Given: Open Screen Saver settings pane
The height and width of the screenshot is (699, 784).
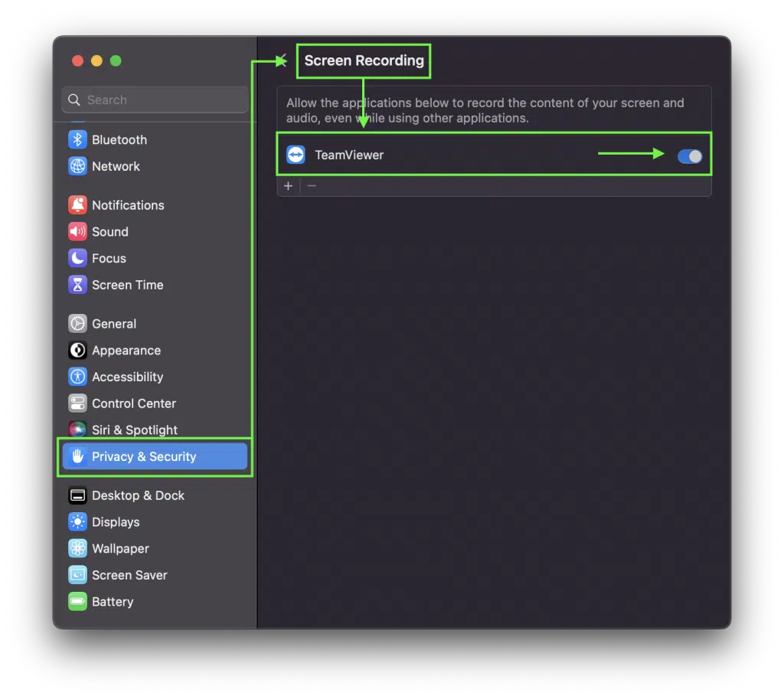Looking at the screenshot, I should click(x=129, y=574).
